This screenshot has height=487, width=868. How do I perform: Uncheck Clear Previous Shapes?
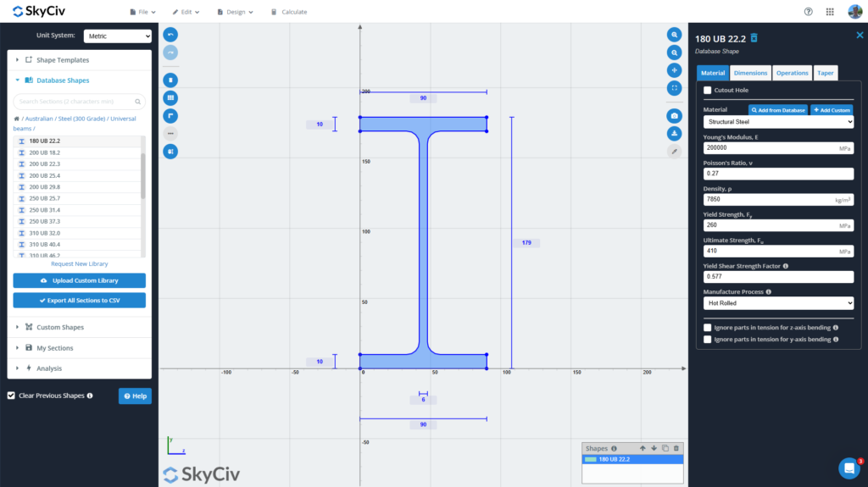11,396
